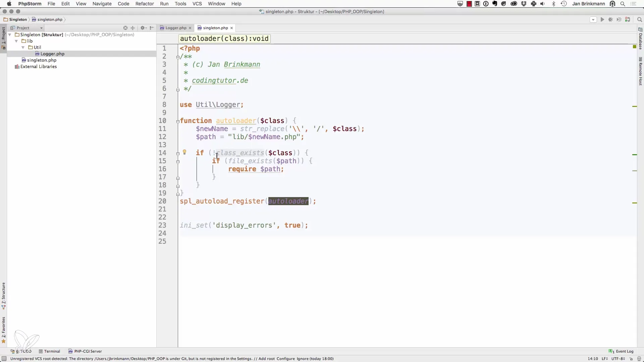
Task: Click the Singleton breadcrumb in navigation bar
Action: [x=15, y=19]
